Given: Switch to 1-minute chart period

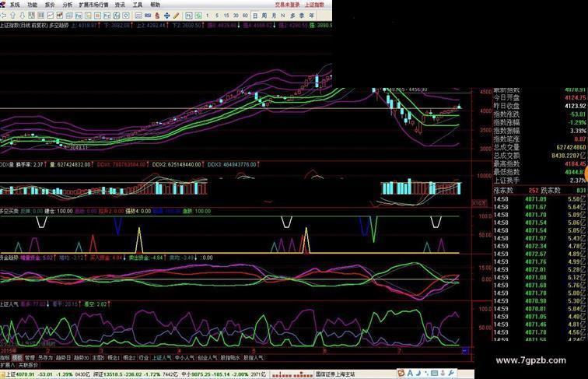Looking at the screenshot, I should (208, 16).
